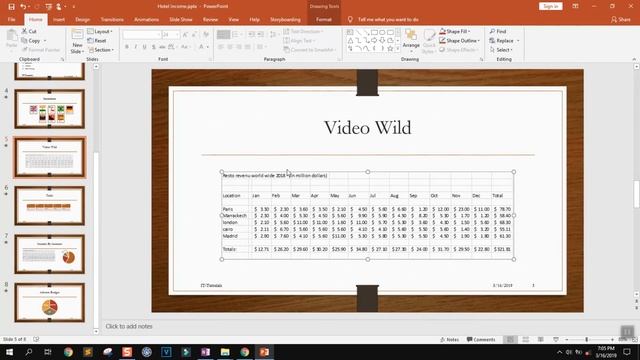The height and width of the screenshot is (360, 640).
Task: Open the Shape Fill dropdown
Action: coord(455,31)
